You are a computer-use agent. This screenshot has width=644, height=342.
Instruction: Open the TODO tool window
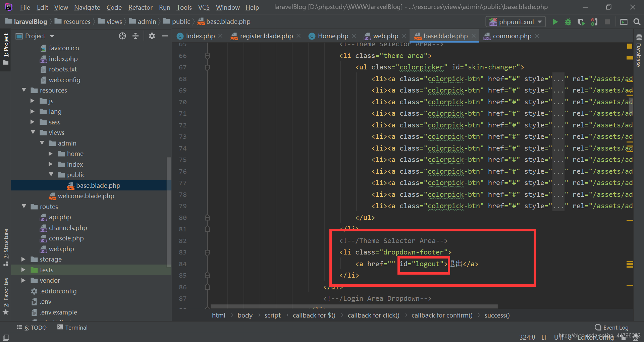(32, 328)
